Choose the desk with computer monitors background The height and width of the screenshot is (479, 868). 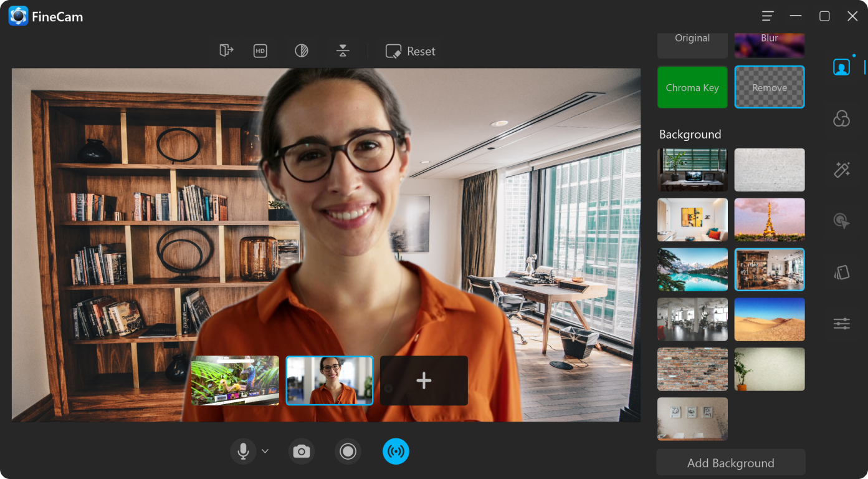(x=692, y=170)
